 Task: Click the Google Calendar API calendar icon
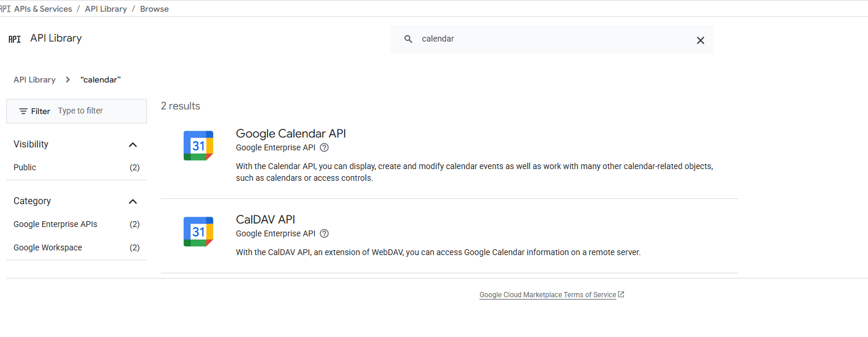tap(198, 145)
